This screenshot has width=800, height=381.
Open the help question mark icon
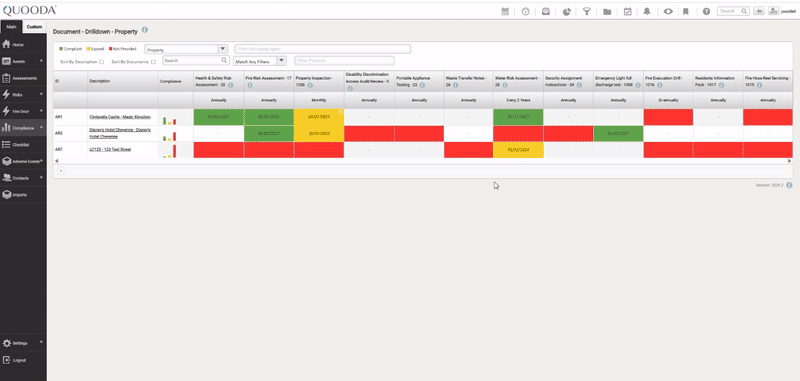[706, 11]
